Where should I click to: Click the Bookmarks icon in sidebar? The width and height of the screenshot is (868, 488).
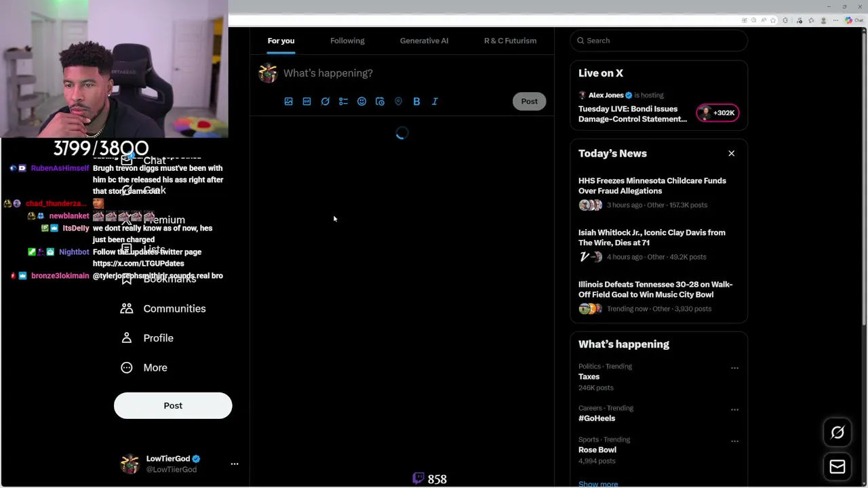click(x=127, y=279)
